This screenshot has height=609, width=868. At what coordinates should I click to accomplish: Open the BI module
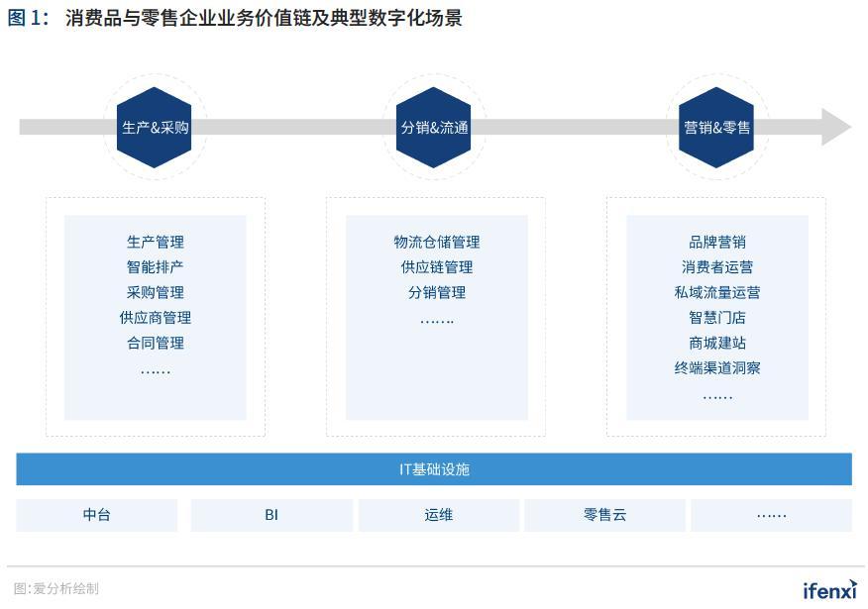point(271,515)
